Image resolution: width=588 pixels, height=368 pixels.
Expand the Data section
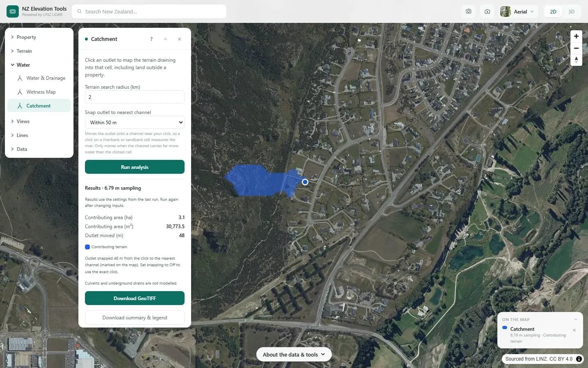39,149
